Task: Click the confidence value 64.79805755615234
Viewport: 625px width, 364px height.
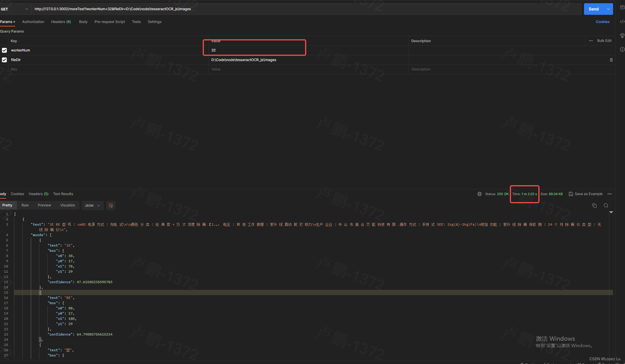Action: click(95, 334)
